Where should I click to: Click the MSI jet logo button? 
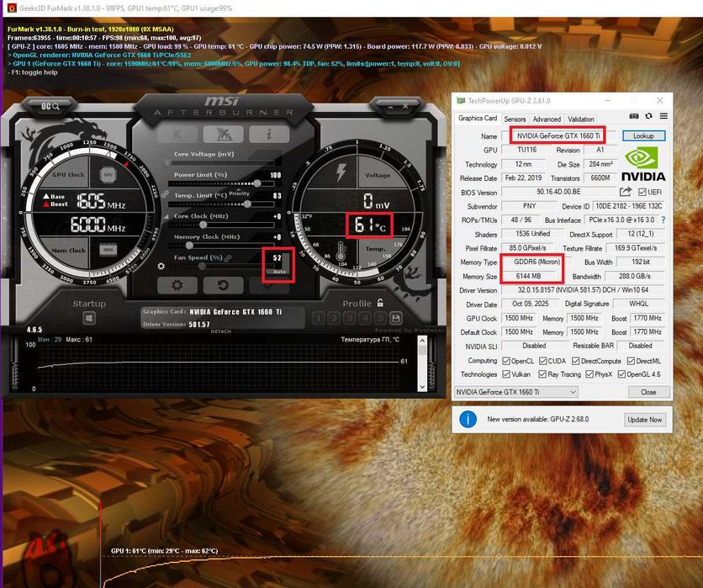pyautogui.click(x=224, y=134)
